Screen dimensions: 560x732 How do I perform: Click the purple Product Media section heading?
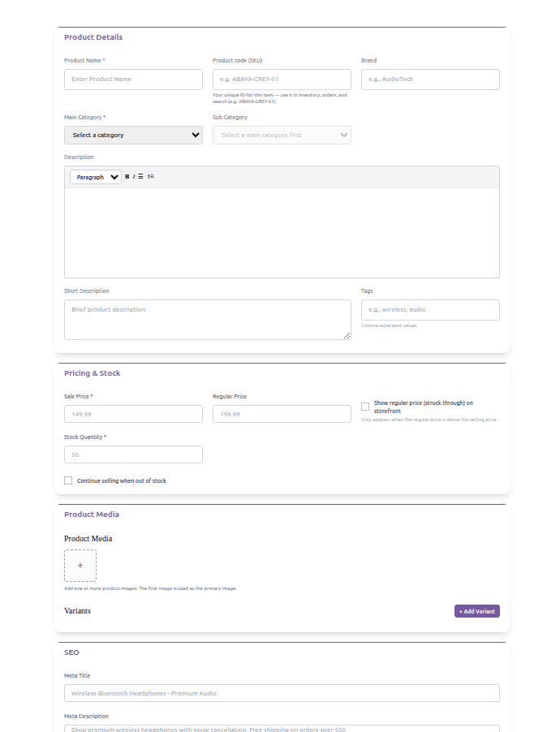[92, 515]
